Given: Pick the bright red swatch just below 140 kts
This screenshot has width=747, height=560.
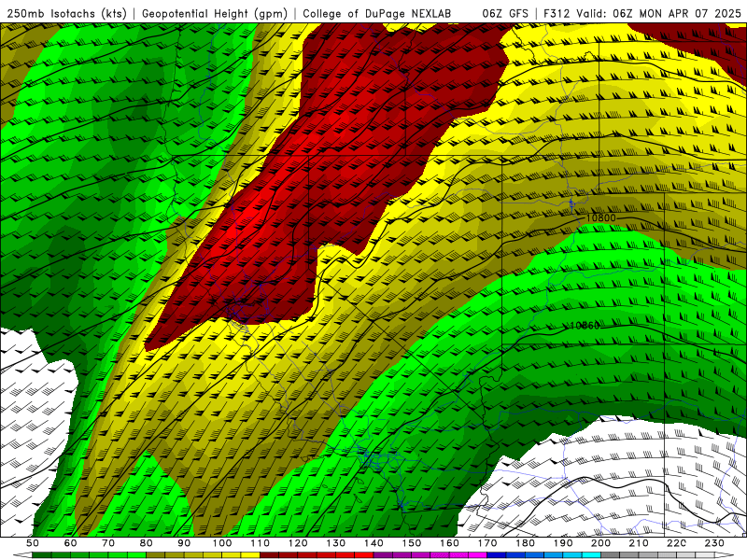Looking at the screenshot, I should (364, 554).
